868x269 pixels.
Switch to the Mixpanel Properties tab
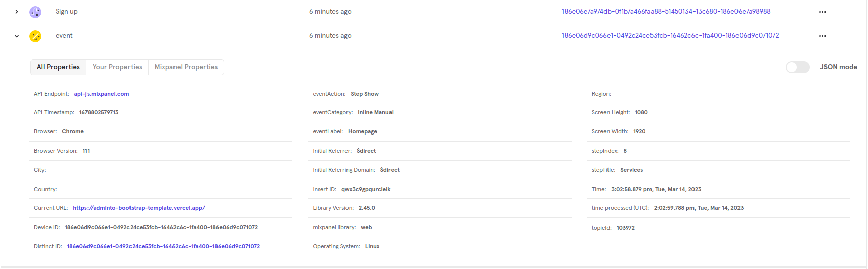pos(186,67)
